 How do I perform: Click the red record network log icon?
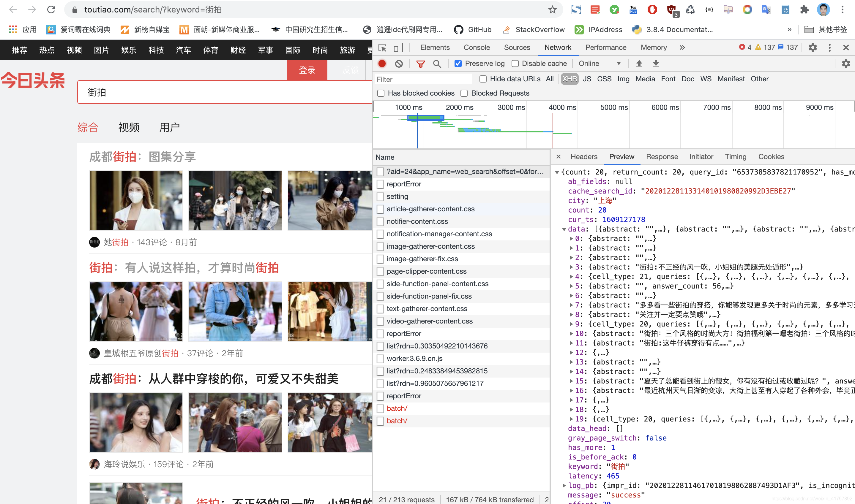[382, 64]
